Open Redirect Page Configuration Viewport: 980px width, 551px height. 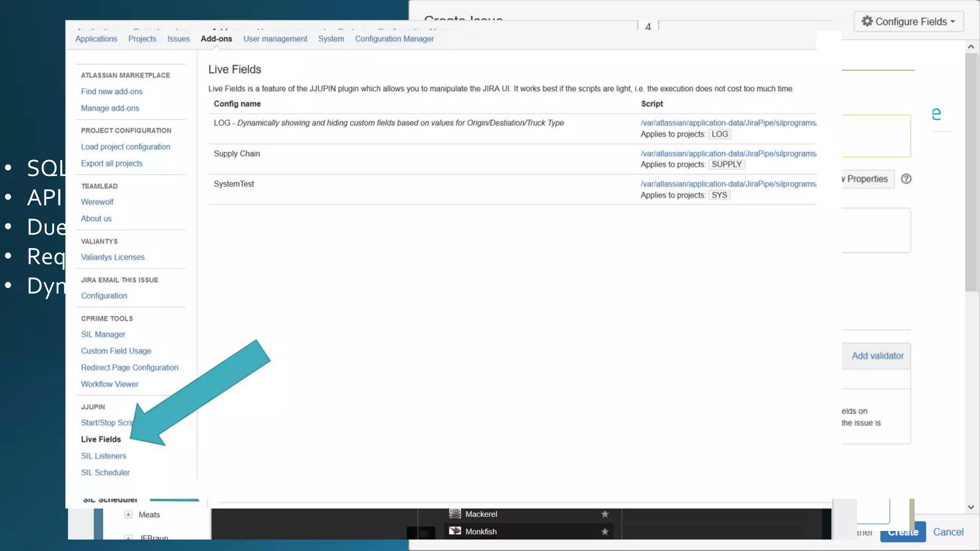coord(130,367)
